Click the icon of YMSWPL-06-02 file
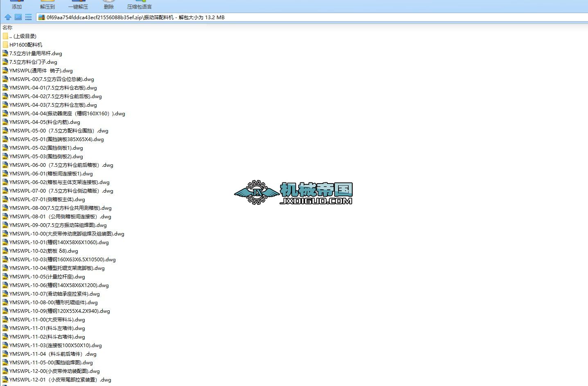Image resolution: width=588 pixels, height=386 pixels. pyautogui.click(x=5, y=182)
